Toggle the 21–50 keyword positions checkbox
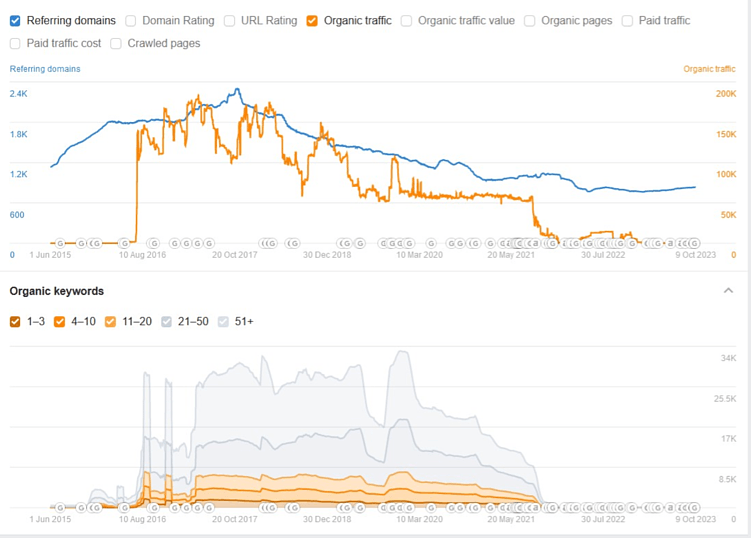Screen dimensions: 751x538 (166, 321)
